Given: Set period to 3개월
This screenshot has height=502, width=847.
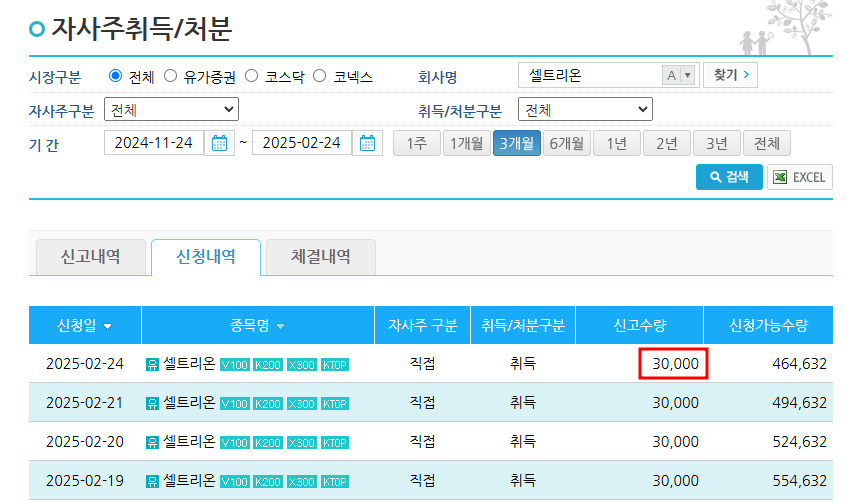Looking at the screenshot, I should [516, 143].
